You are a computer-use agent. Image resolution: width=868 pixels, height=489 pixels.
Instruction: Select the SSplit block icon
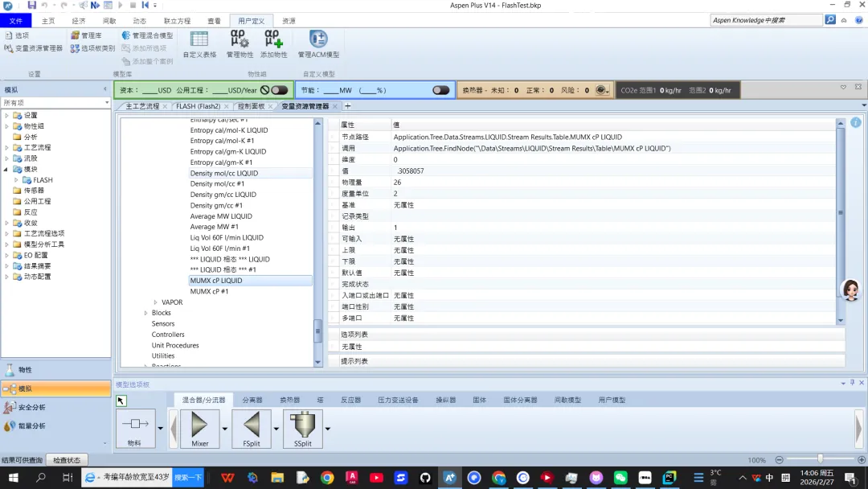(303, 428)
